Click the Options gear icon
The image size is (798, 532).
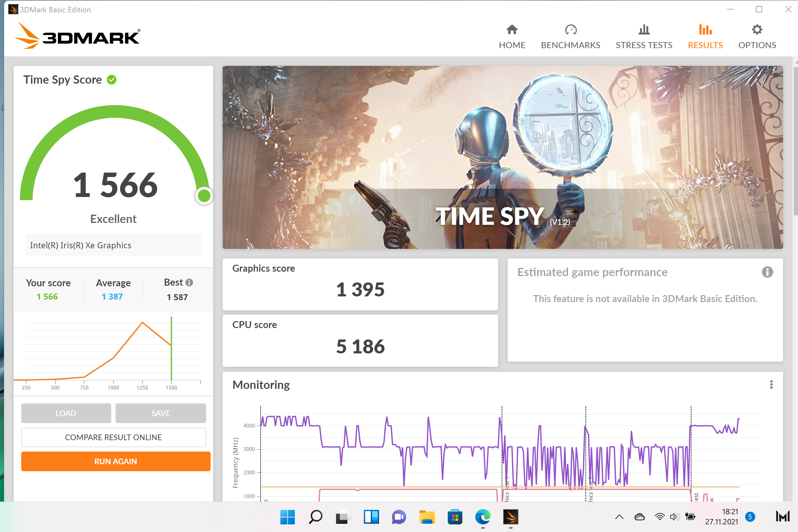coord(757,30)
